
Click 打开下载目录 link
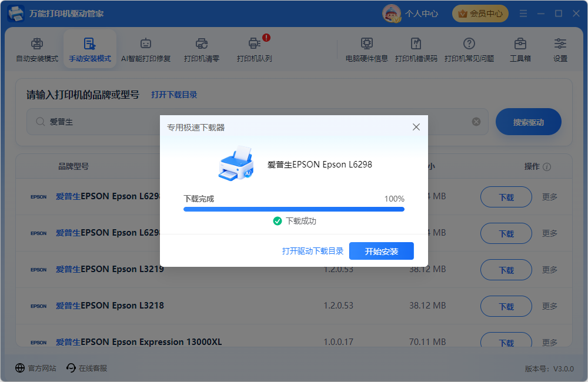click(x=174, y=95)
